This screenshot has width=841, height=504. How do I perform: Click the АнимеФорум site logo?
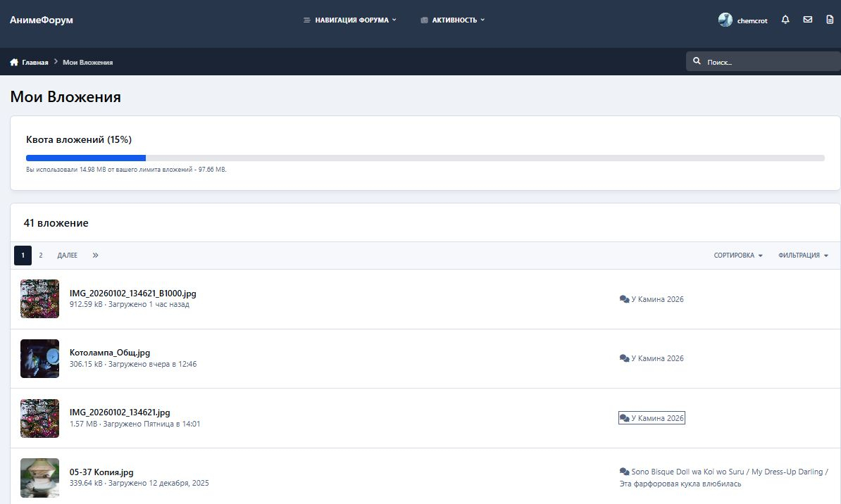click(42, 20)
